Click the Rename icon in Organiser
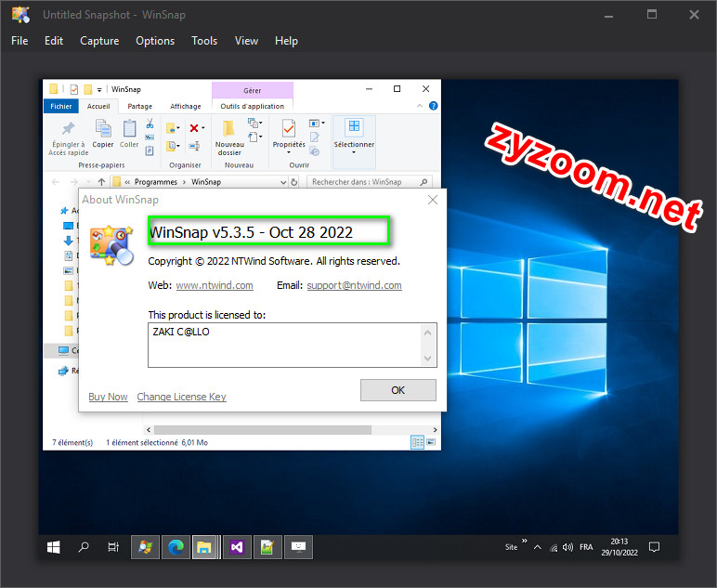 (x=194, y=146)
